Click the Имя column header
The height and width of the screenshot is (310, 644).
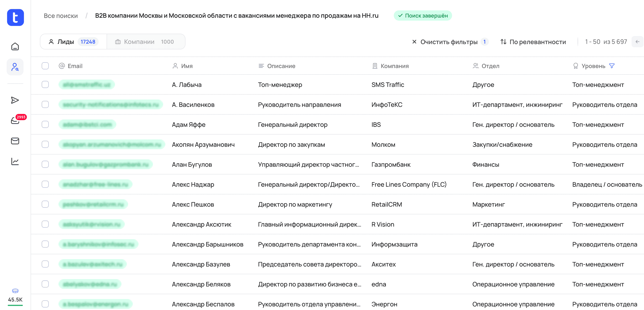click(x=182, y=66)
